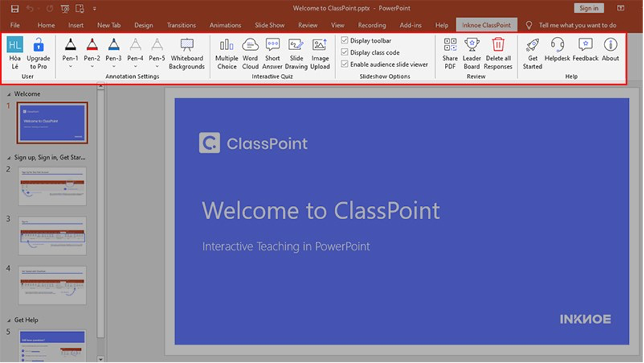Expand the Pen-1 dropdown arrow
Screen dimensions: 644x363
[x=70, y=67]
